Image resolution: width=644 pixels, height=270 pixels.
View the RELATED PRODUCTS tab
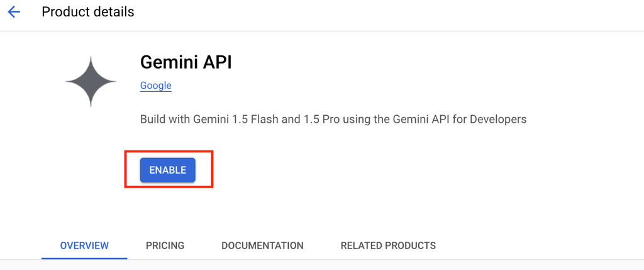click(x=388, y=245)
